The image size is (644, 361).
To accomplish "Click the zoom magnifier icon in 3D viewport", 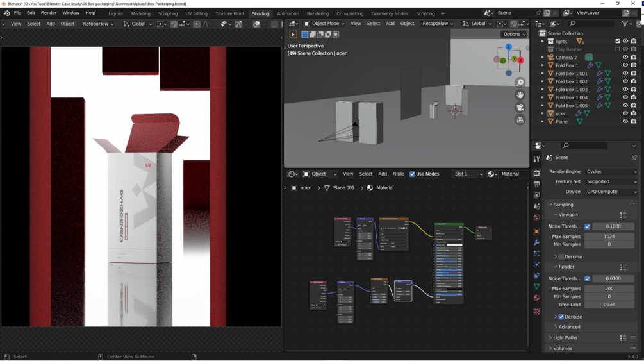I will pos(520,83).
